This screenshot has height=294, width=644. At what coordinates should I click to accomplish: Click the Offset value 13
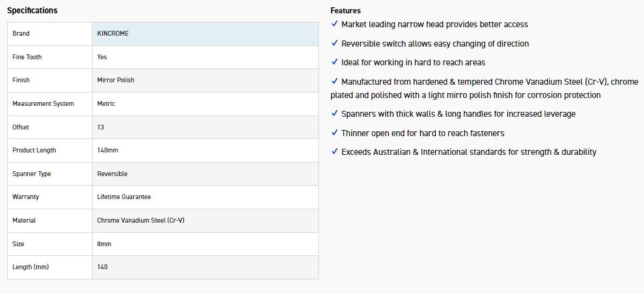tap(100, 128)
